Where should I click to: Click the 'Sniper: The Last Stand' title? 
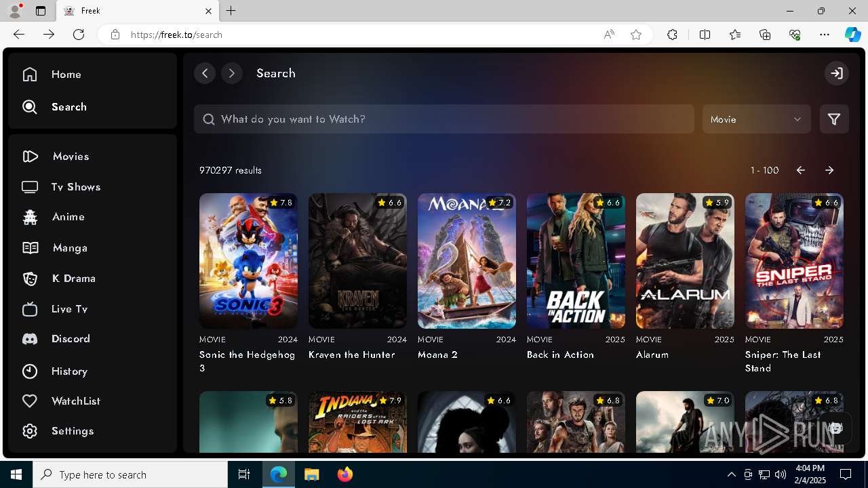click(783, 361)
